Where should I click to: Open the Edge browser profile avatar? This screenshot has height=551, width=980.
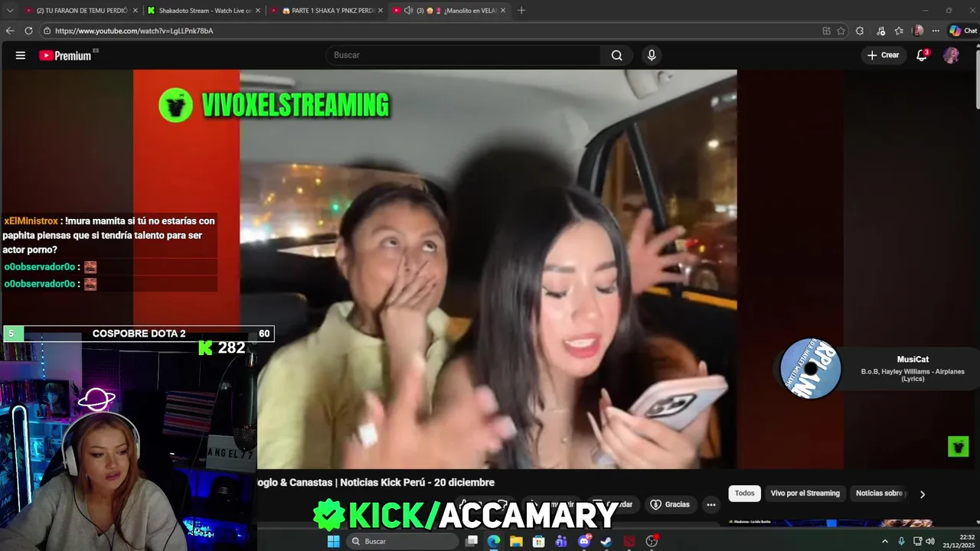[x=918, y=31]
